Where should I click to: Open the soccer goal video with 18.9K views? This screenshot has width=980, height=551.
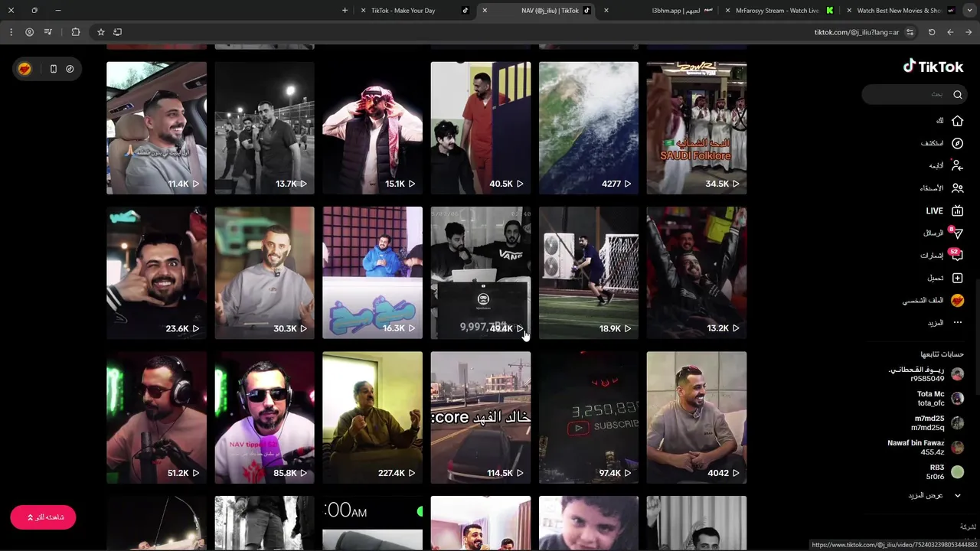pos(588,272)
